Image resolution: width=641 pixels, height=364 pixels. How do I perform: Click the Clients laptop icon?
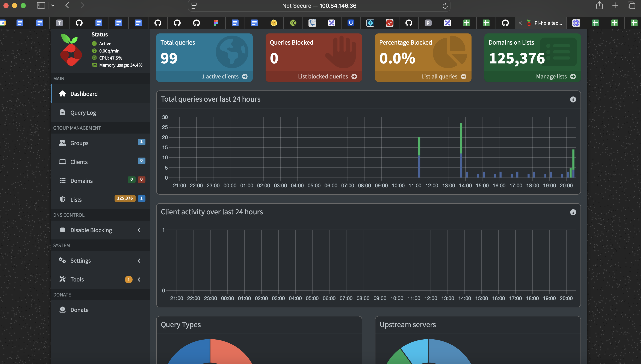[x=62, y=162]
